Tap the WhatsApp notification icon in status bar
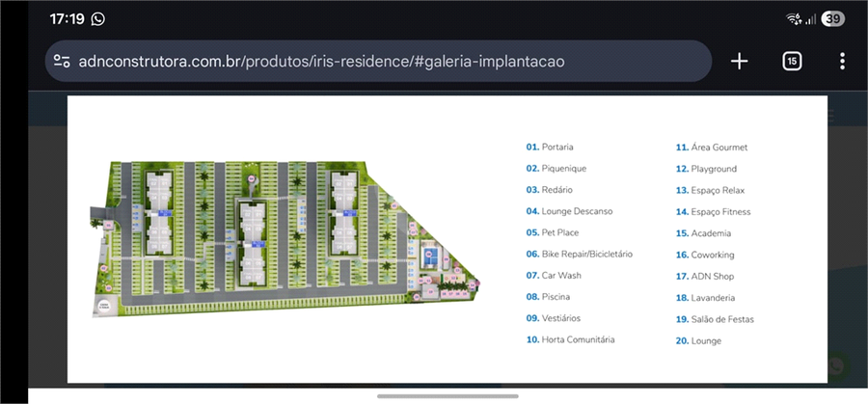The height and width of the screenshot is (404, 868). tap(97, 18)
